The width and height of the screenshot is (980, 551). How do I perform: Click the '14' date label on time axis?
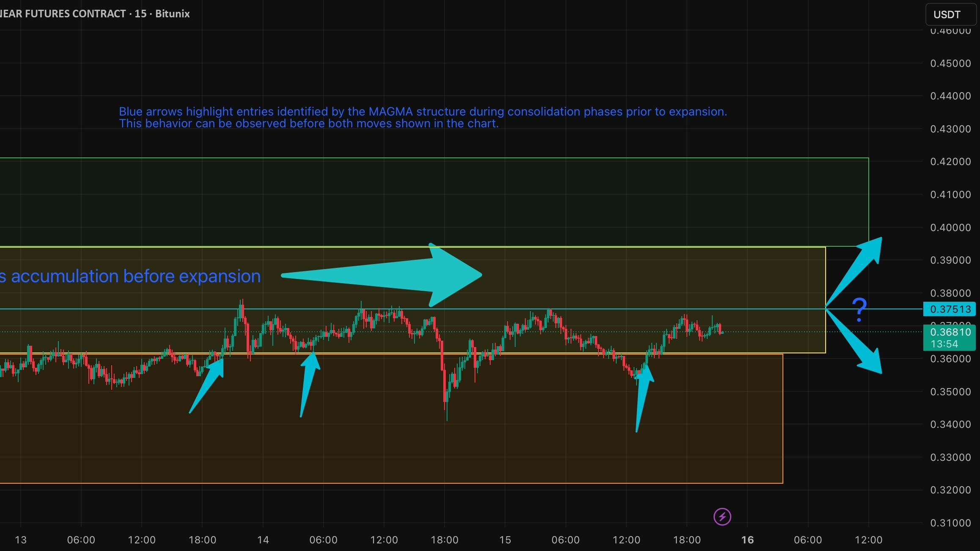(263, 540)
